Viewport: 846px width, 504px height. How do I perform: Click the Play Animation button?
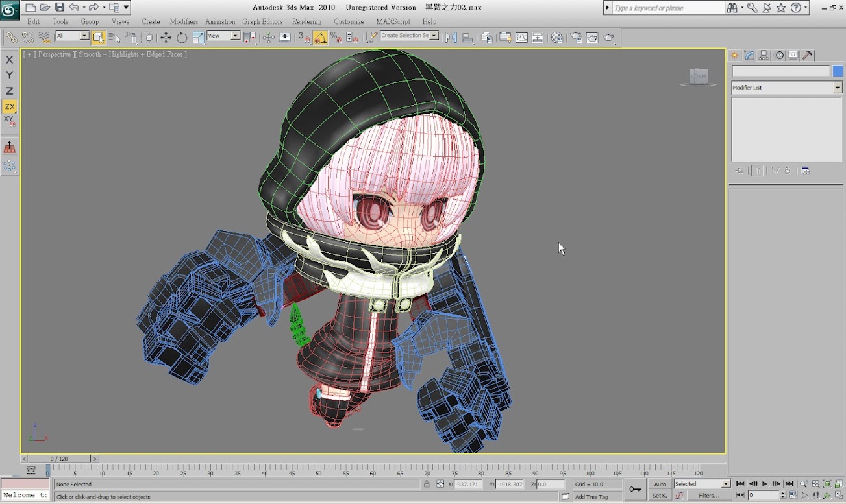[765, 484]
